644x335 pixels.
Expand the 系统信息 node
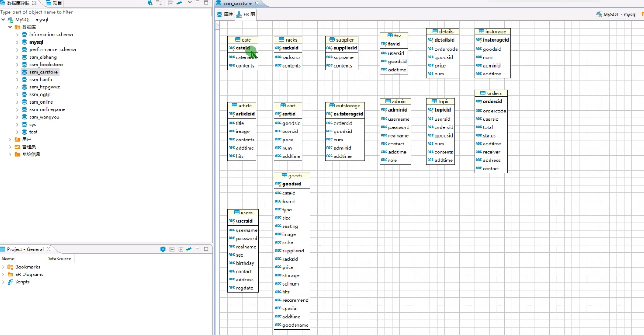pos(10,154)
